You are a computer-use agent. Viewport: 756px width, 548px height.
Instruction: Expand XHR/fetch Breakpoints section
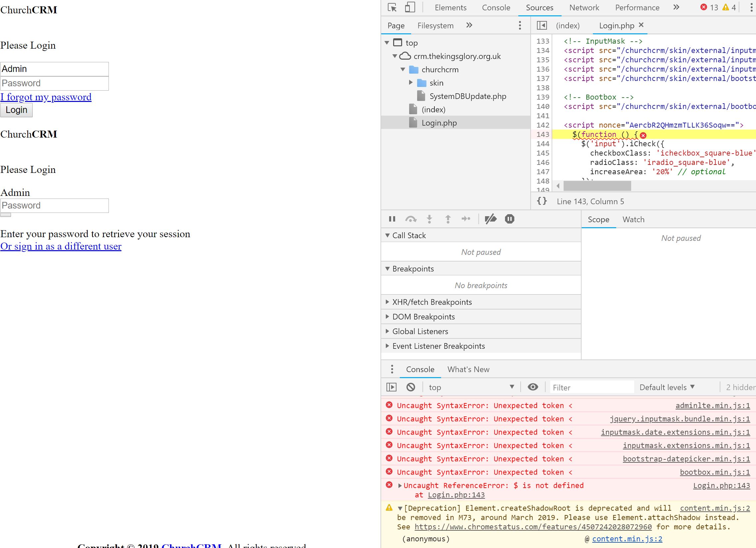pyautogui.click(x=387, y=302)
